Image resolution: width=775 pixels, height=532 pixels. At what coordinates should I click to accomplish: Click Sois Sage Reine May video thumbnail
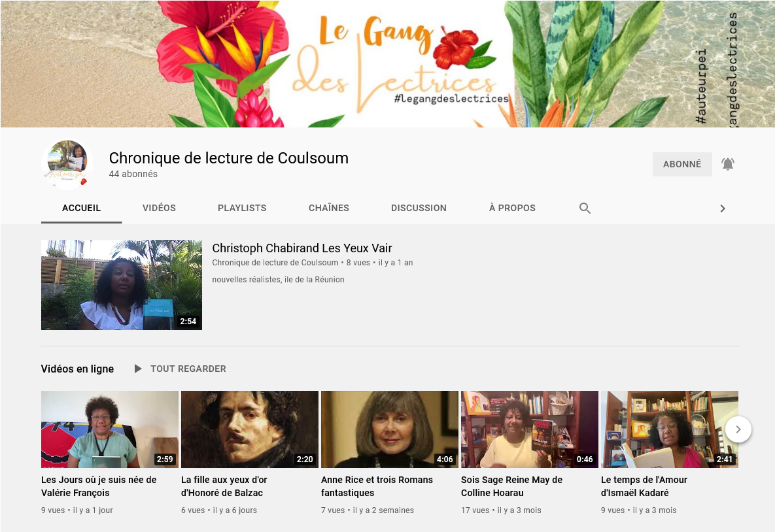tap(529, 429)
